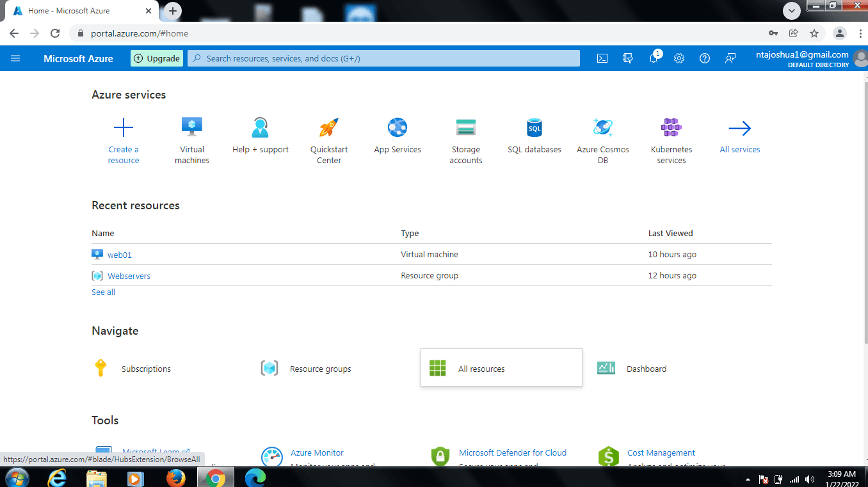The image size is (868, 487).
Task: Click the Help question mark icon
Action: coord(705,58)
